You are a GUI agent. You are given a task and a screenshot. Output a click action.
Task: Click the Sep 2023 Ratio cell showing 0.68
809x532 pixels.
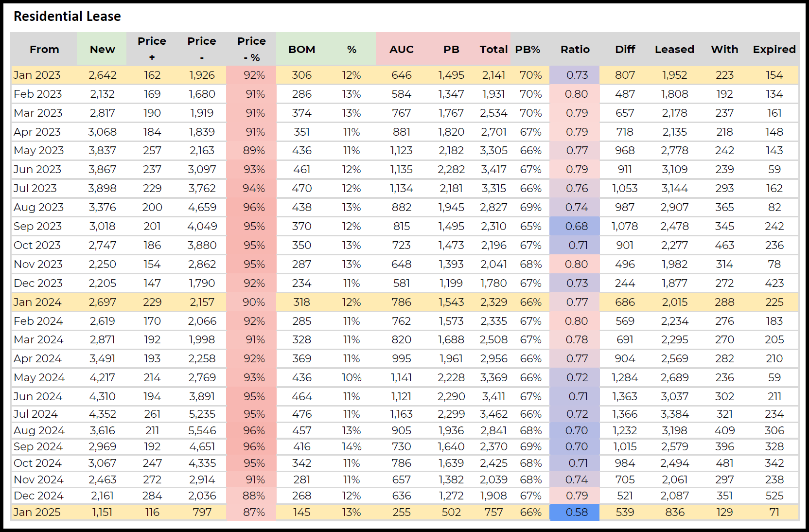click(577, 227)
